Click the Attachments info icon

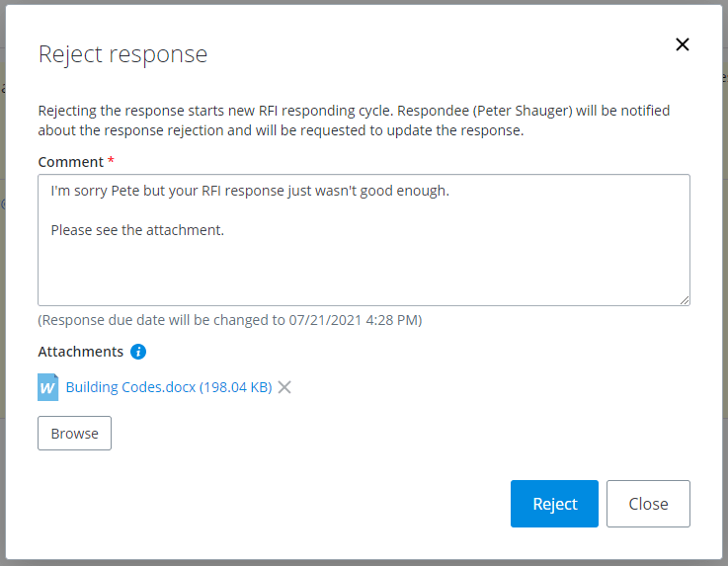138,352
